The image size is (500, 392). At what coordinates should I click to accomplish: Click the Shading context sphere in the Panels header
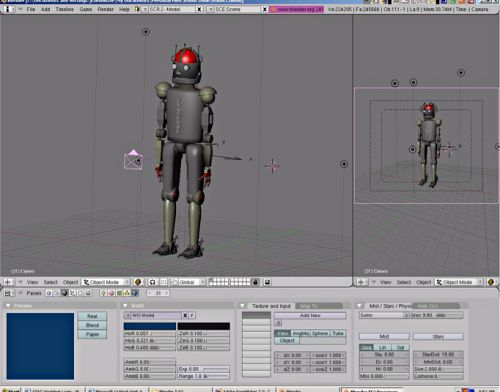point(64,293)
